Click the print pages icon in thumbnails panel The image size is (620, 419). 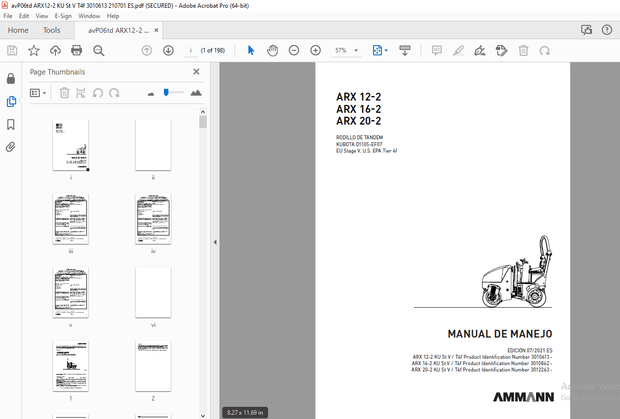(81, 93)
